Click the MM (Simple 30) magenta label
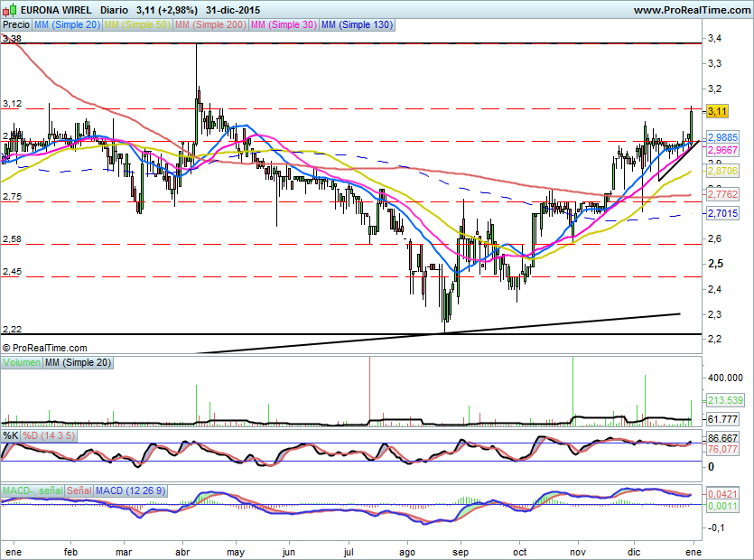This screenshot has height=560, width=754. [284, 25]
